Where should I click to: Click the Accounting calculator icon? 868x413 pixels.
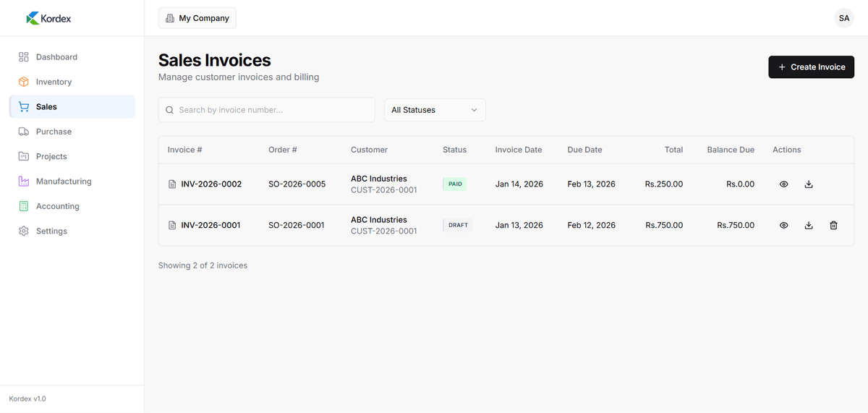click(x=24, y=206)
